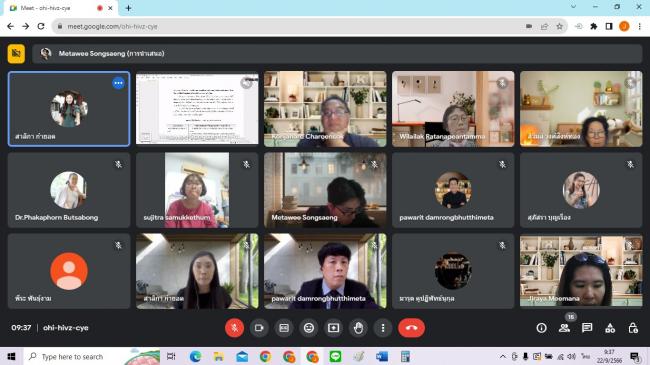
Task: Click the address bar meet.google.com URL
Action: (112, 26)
